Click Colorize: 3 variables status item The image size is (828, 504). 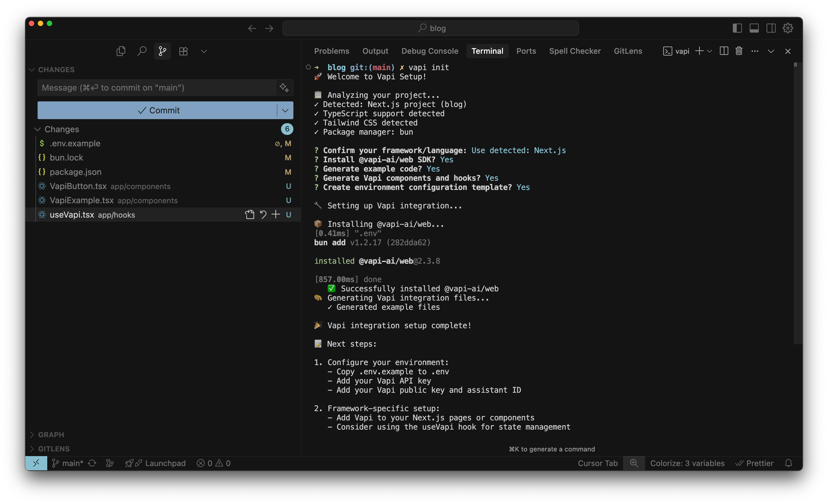[x=687, y=463]
